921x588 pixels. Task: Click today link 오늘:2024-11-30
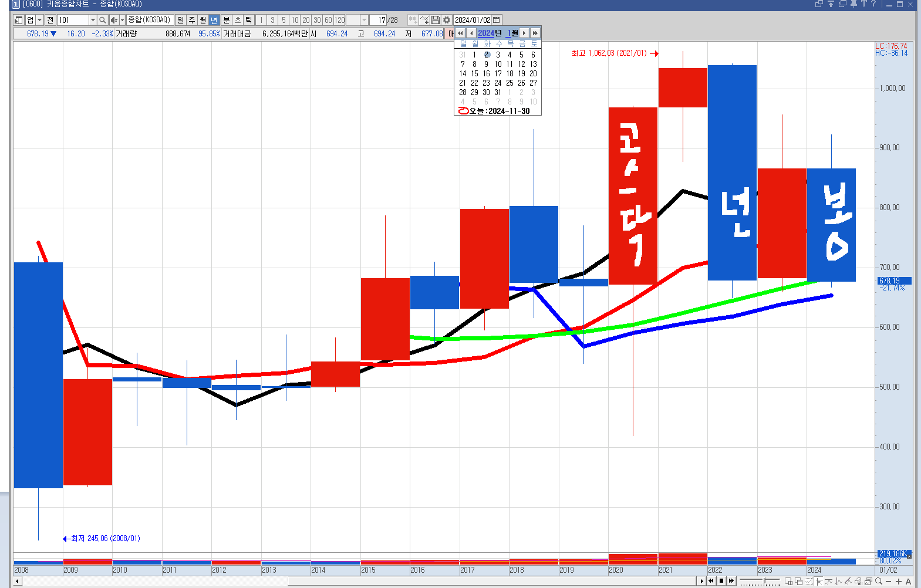pyautogui.click(x=494, y=111)
